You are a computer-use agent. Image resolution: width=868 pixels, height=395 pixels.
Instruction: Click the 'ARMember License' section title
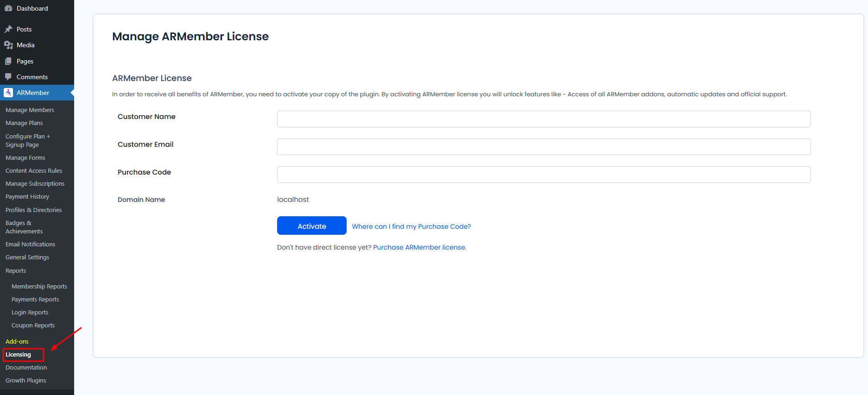(152, 78)
